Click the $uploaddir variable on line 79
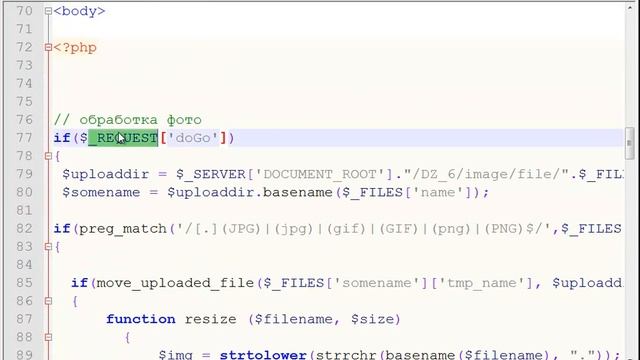 (x=105, y=175)
